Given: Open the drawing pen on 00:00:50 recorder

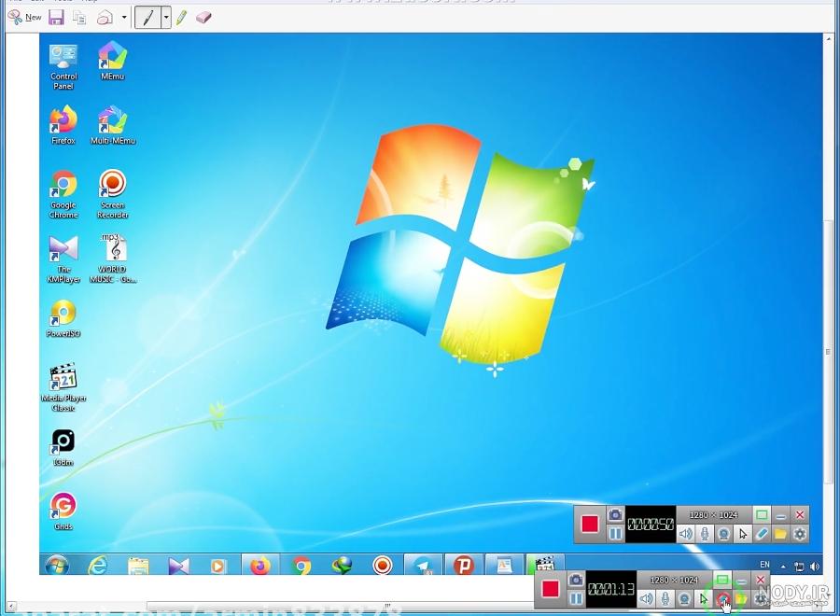Looking at the screenshot, I should pyautogui.click(x=762, y=534).
